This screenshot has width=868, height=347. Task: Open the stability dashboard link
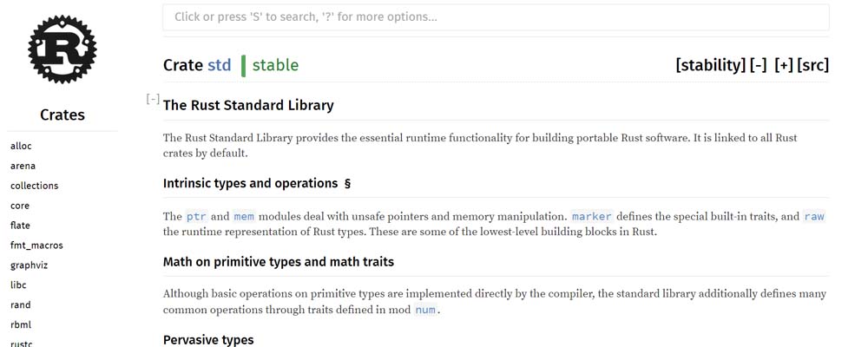[710, 65]
